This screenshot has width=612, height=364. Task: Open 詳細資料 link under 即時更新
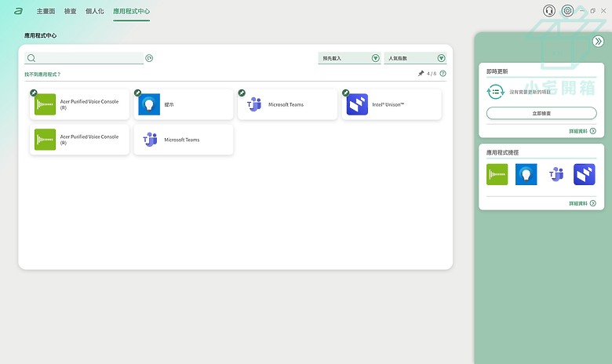coord(582,131)
